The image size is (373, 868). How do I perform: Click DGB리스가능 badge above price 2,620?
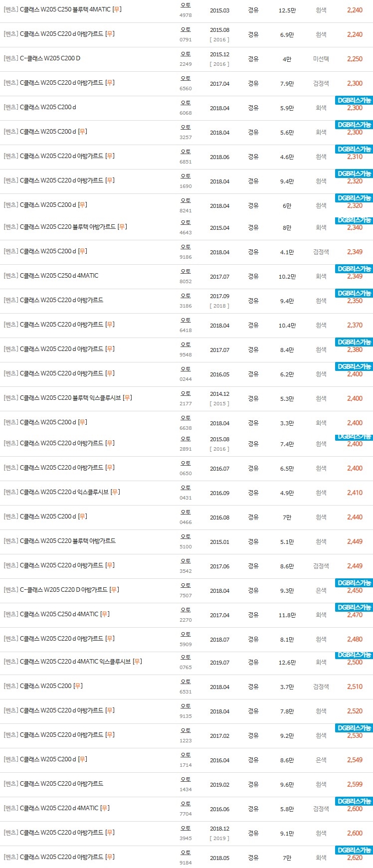tap(354, 850)
